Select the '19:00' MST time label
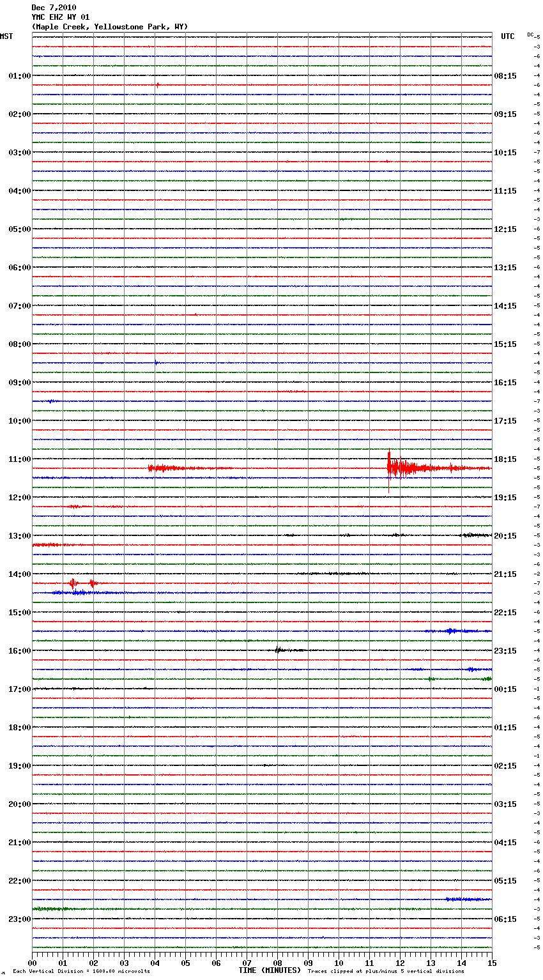Image resolution: width=543 pixels, height=980 pixels. (20, 766)
